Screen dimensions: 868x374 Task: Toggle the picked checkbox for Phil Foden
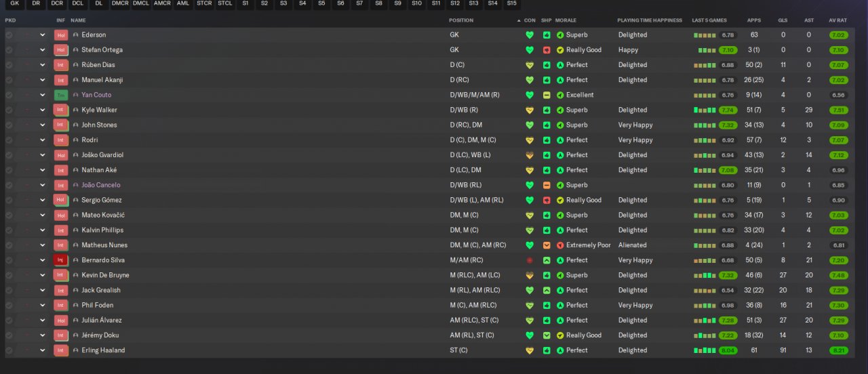coord(9,306)
